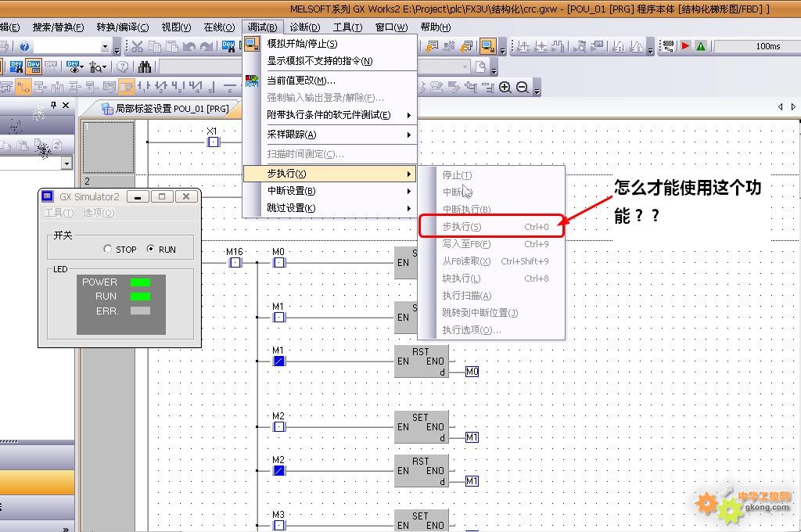Screen dimensions: 801x532
Task: Close the left navigation panel
Action: coord(66,106)
